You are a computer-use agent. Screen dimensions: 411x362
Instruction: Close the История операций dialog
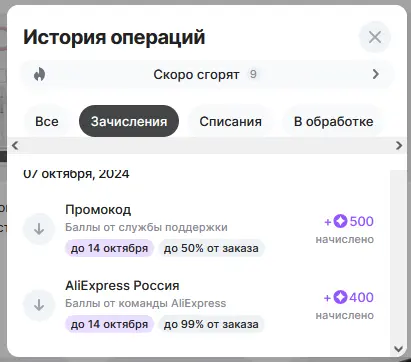(x=375, y=37)
